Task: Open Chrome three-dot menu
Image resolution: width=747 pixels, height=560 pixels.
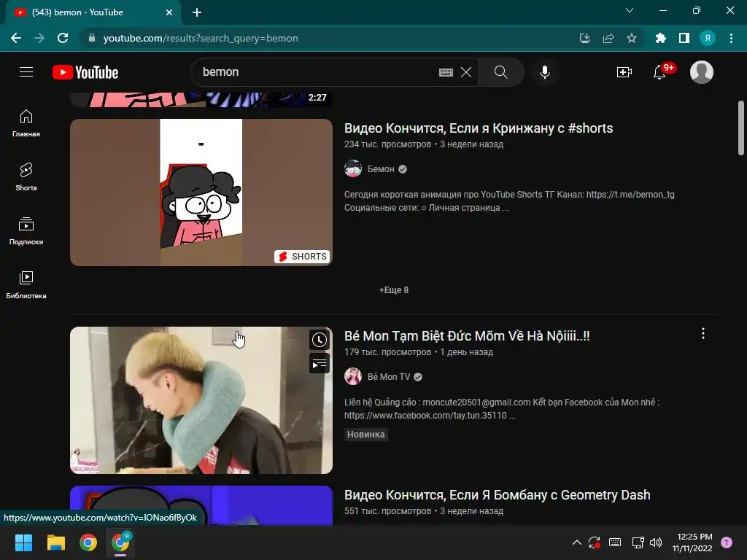Action: point(731,38)
